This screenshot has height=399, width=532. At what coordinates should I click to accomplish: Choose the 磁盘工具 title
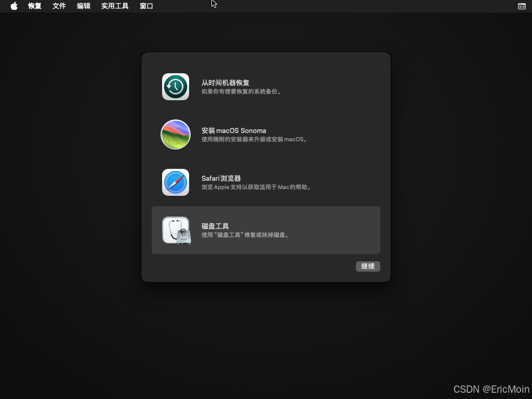[x=215, y=227]
